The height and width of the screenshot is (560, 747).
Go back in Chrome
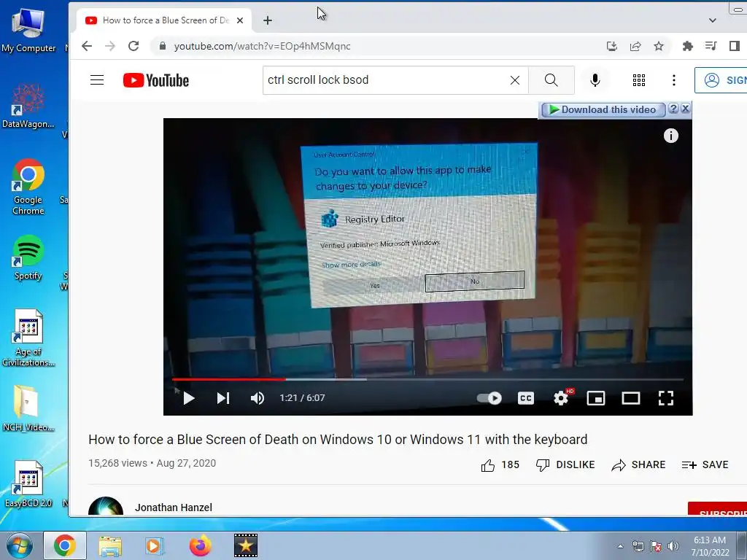click(87, 46)
